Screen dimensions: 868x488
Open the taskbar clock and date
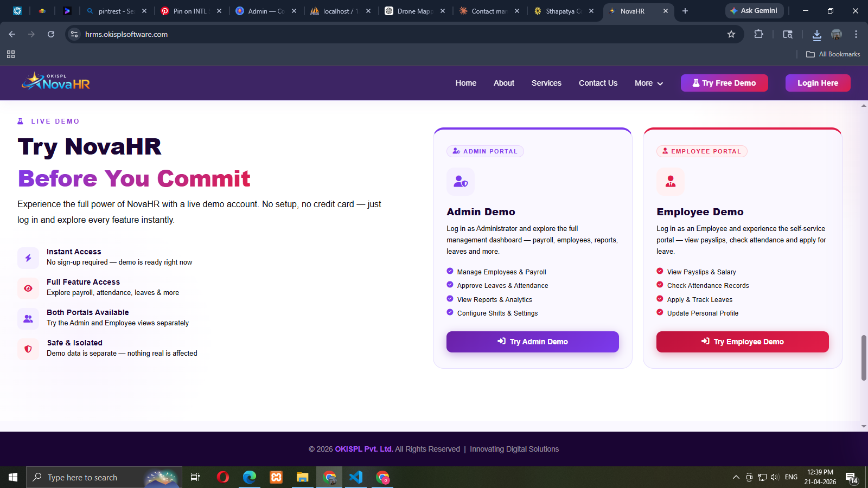(820, 477)
